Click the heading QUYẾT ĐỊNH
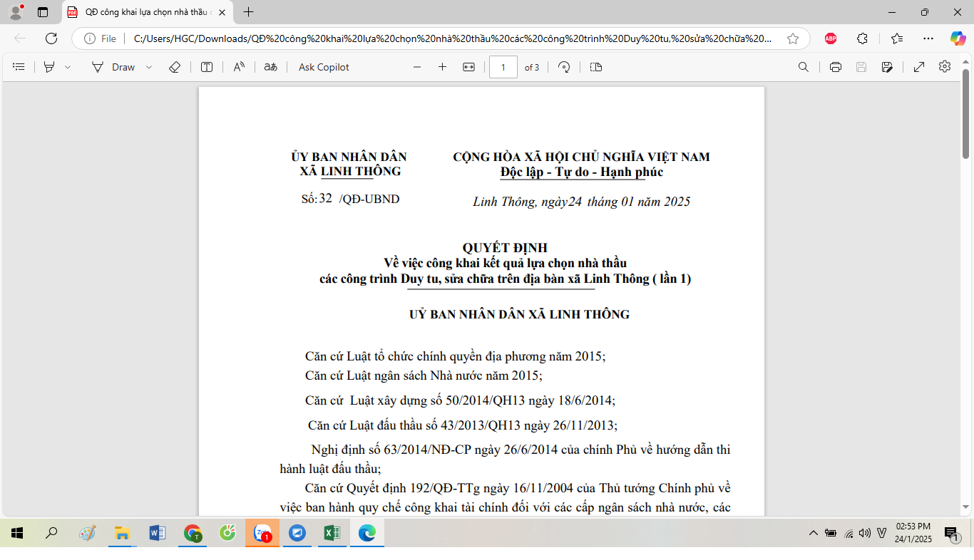Screen dimensions: 974x560 [505, 248]
